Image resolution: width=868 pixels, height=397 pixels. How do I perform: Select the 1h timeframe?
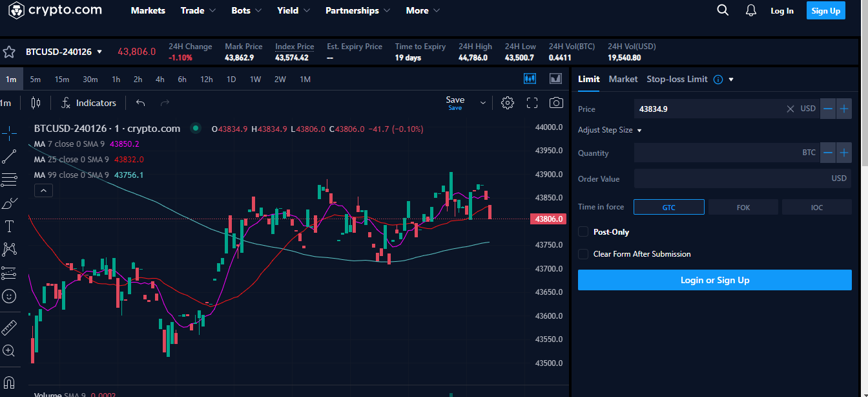(x=116, y=80)
